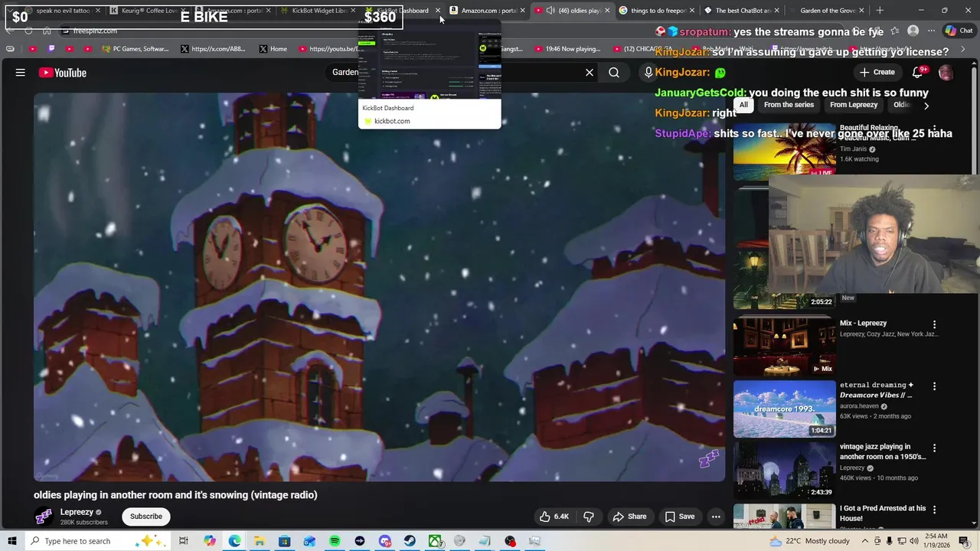
Task: Open YouTube notifications bell
Action: [x=917, y=73]
